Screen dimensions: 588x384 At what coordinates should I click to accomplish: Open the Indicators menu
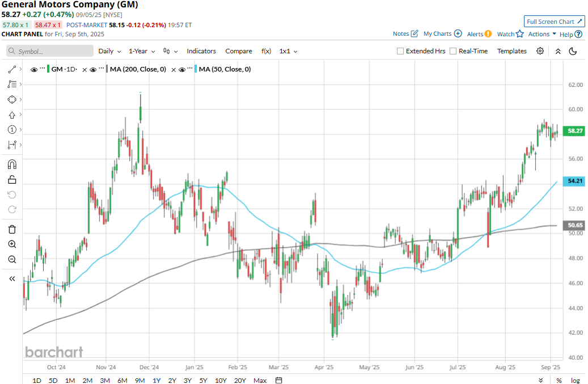point(201,51)
